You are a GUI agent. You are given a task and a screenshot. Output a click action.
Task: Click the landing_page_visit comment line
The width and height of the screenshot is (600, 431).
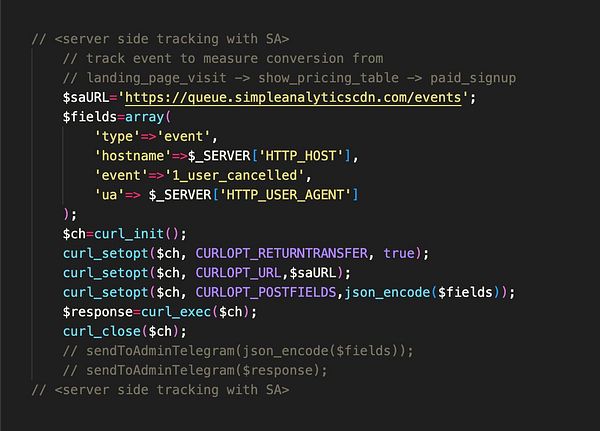point(289,78)
